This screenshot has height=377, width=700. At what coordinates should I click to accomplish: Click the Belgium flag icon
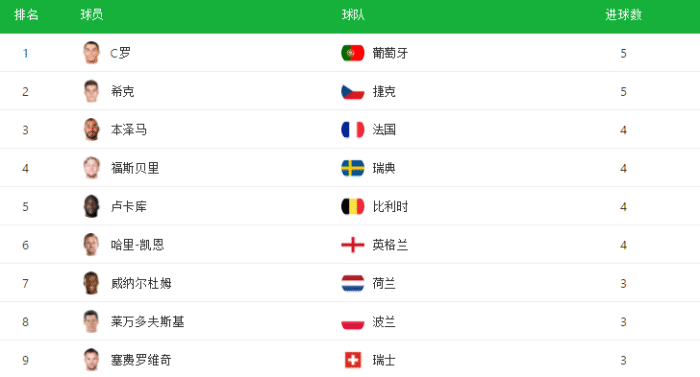353,207
